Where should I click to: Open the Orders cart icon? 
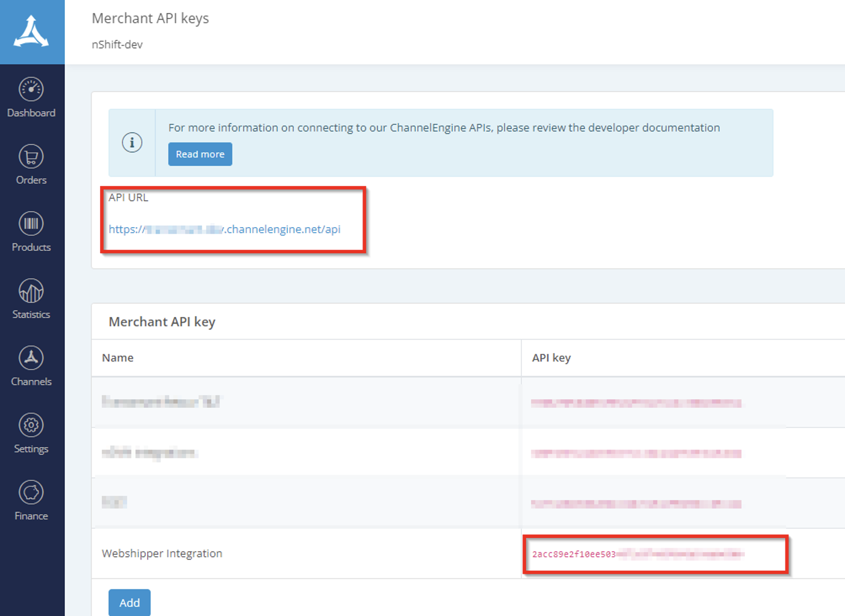tap(31, 157)
